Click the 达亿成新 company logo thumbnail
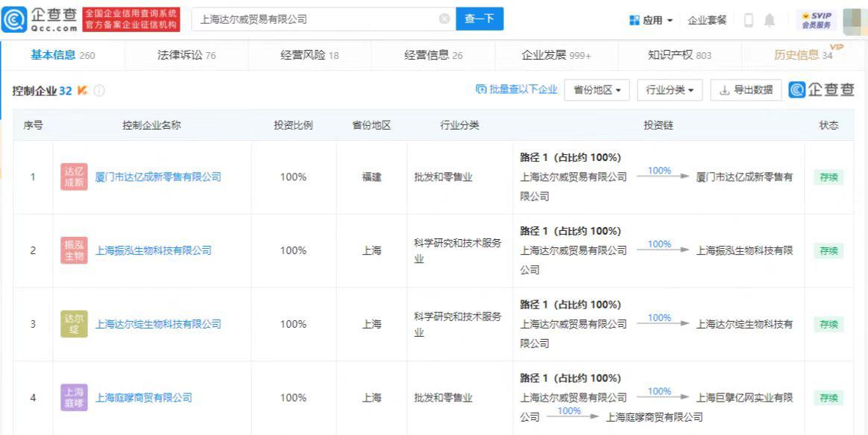868x435 pixels. 74,177
